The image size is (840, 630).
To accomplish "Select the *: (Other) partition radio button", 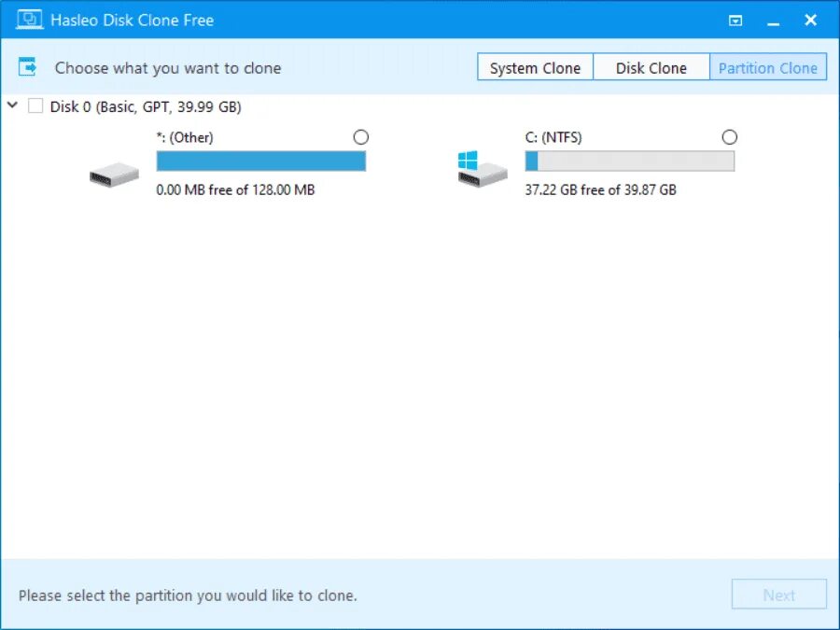I will click(x=361, y=137).
